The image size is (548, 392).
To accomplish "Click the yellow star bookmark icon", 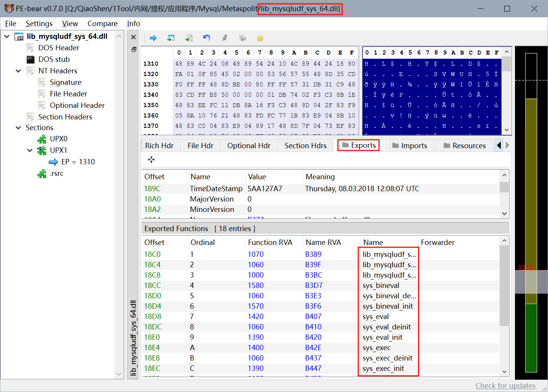I will (x=260, y=38).
